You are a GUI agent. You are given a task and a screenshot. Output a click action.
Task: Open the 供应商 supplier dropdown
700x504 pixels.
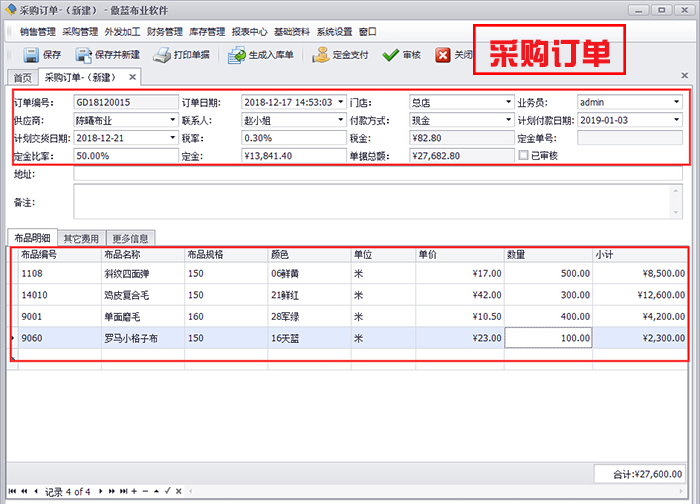(x=172, y=120)
